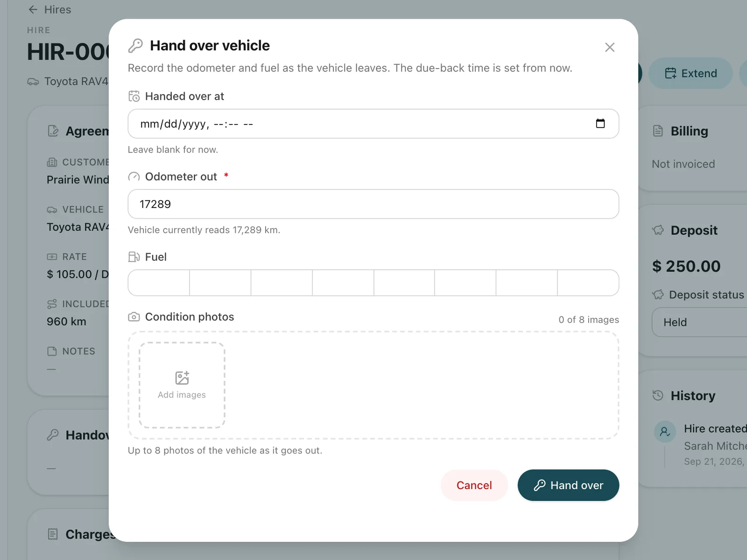The image size is (747, 560).
Task: Click the camera icon beside Condition photos
Action: click(x=134, y=317)
